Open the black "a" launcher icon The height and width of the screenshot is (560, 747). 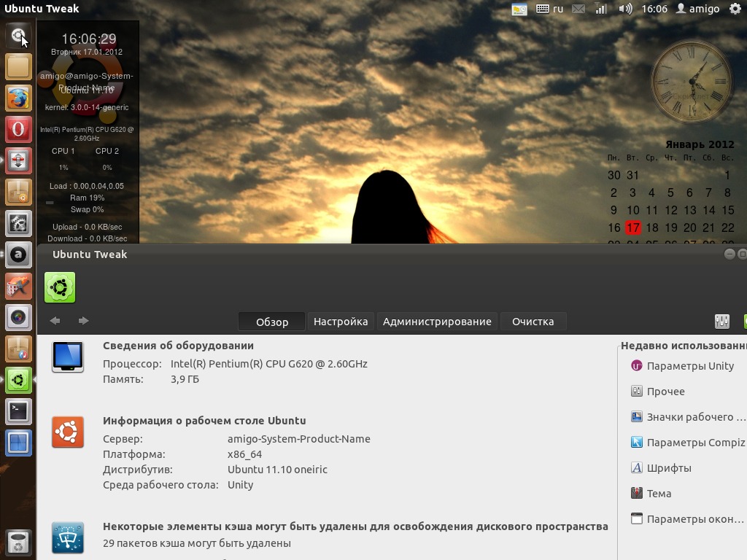18,254
